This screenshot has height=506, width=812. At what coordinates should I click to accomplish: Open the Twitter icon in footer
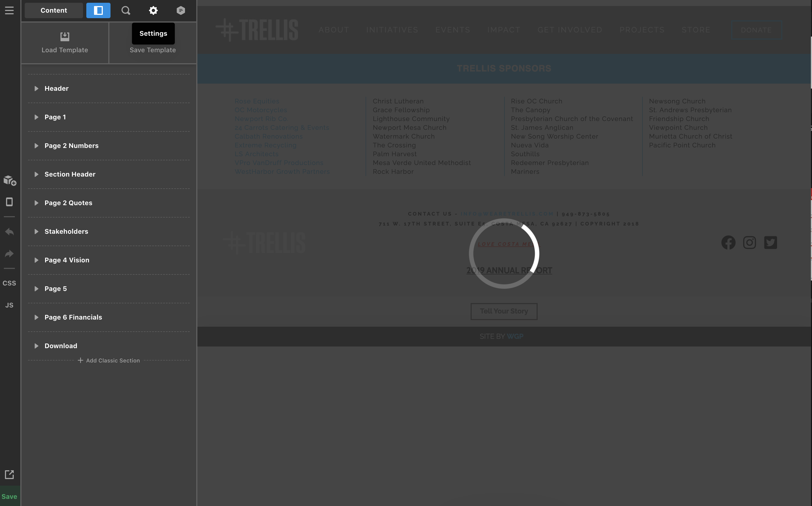770,242
